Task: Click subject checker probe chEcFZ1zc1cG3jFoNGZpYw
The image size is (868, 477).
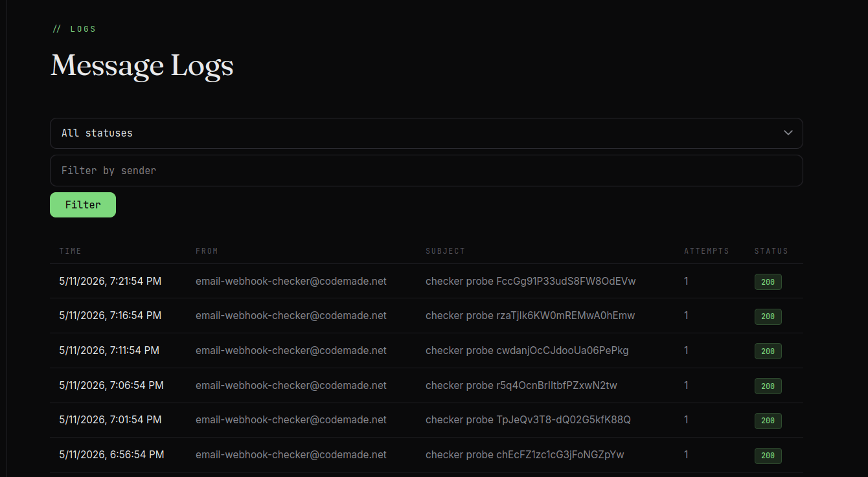Action: [525, 455]
